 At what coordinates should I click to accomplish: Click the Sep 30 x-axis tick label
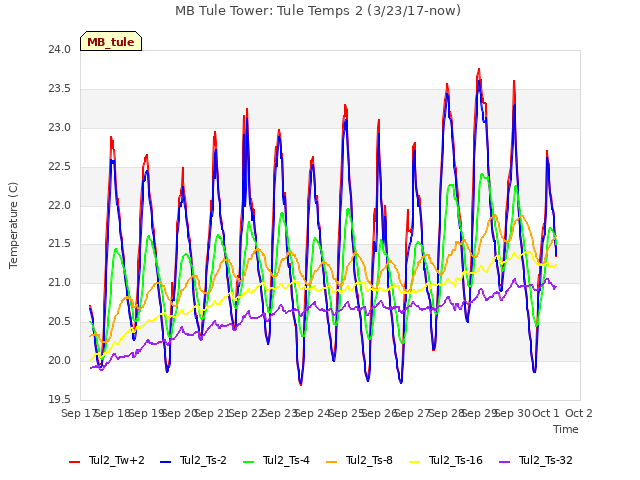tap(513, 413)
